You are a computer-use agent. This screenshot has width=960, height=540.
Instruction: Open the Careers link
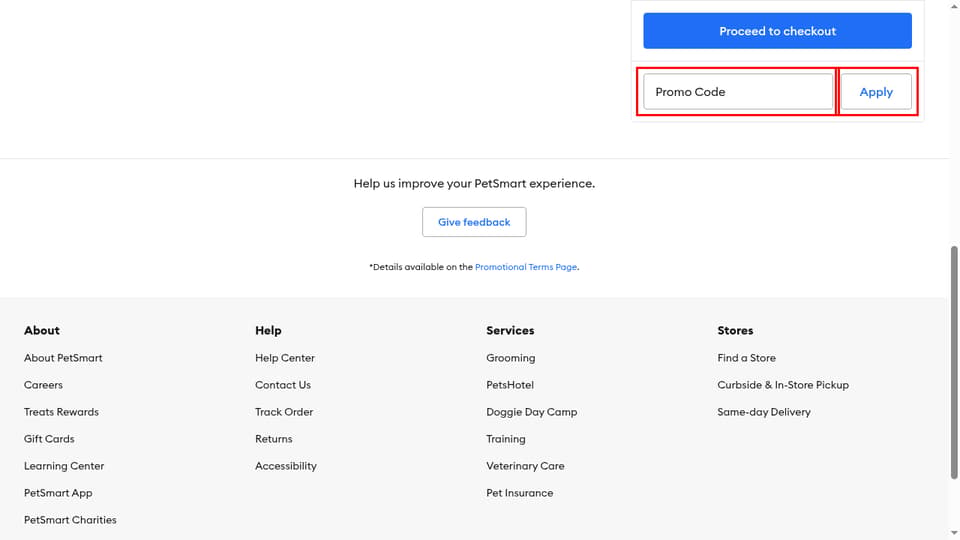point(43,384)
